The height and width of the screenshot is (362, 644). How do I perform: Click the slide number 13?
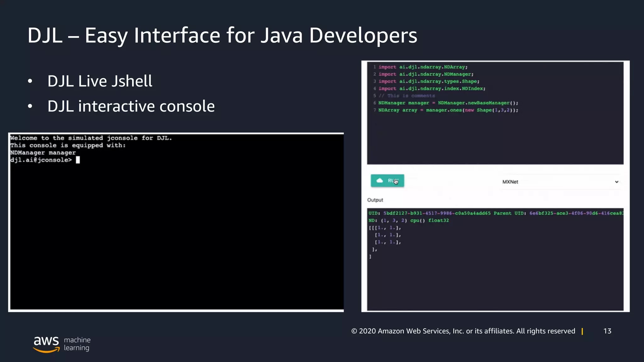click(x=607, y=331)
